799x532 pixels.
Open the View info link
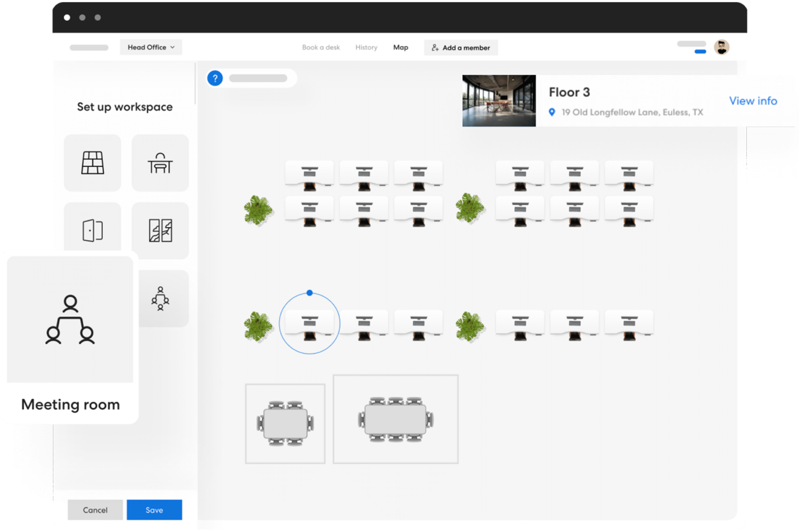[753, 101]
